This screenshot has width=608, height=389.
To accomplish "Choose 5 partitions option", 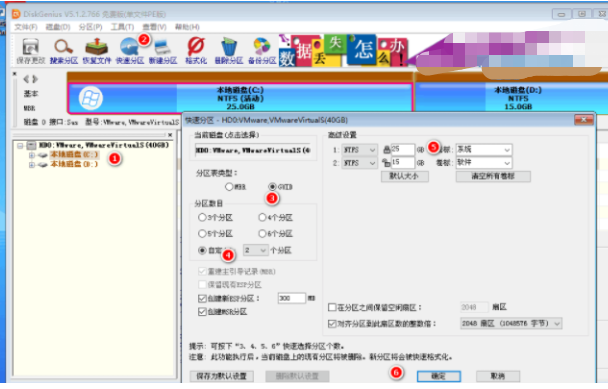I will pos(215,234).
